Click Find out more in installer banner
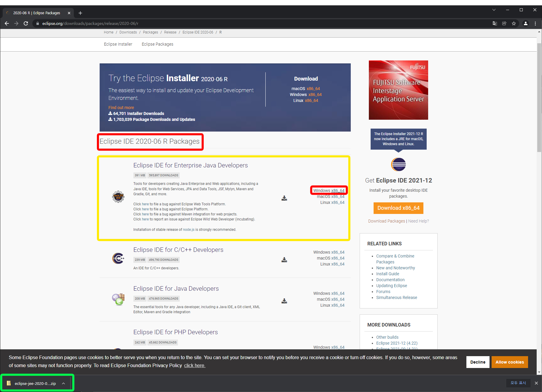 [121, 108]
